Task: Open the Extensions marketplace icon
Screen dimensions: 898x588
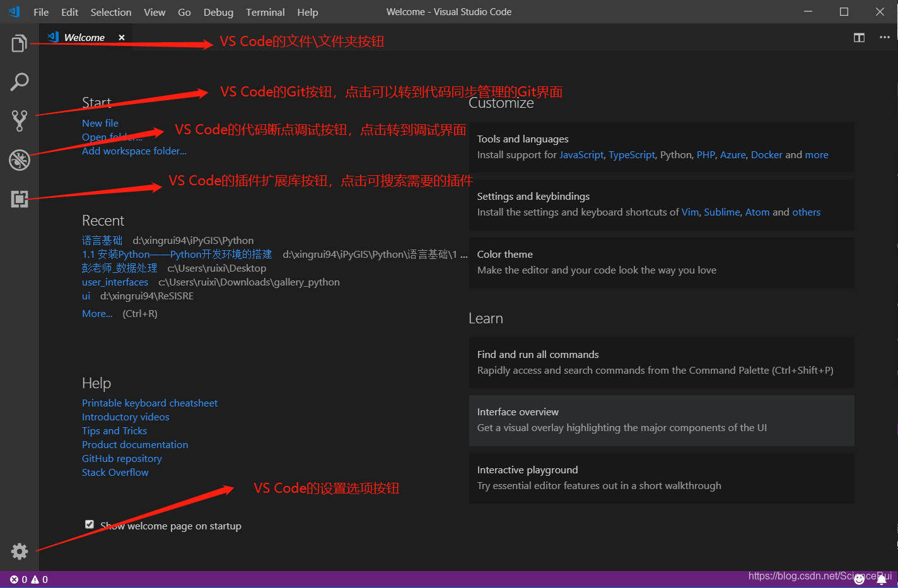Action: pyautogui.click(x=19, y=199)
